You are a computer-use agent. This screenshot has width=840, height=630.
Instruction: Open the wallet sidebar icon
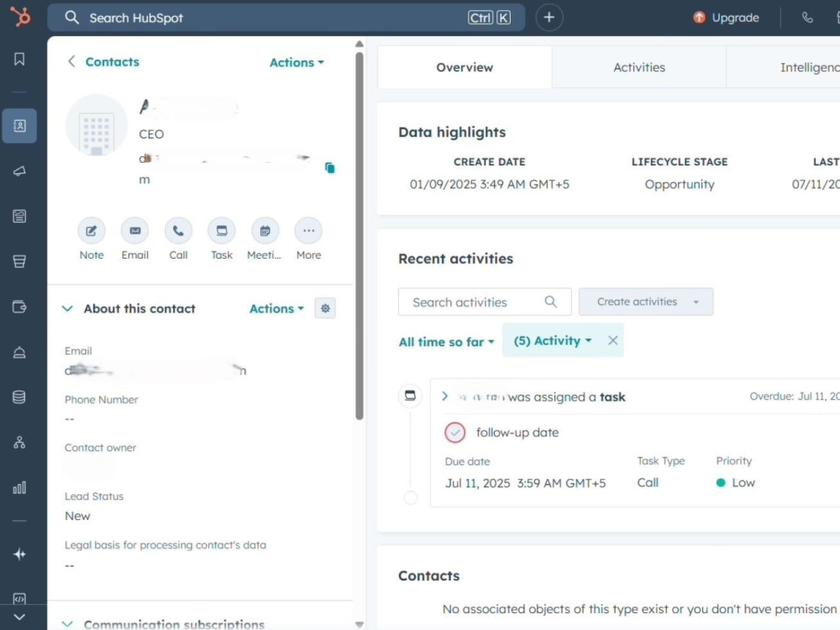pos(19,307)
